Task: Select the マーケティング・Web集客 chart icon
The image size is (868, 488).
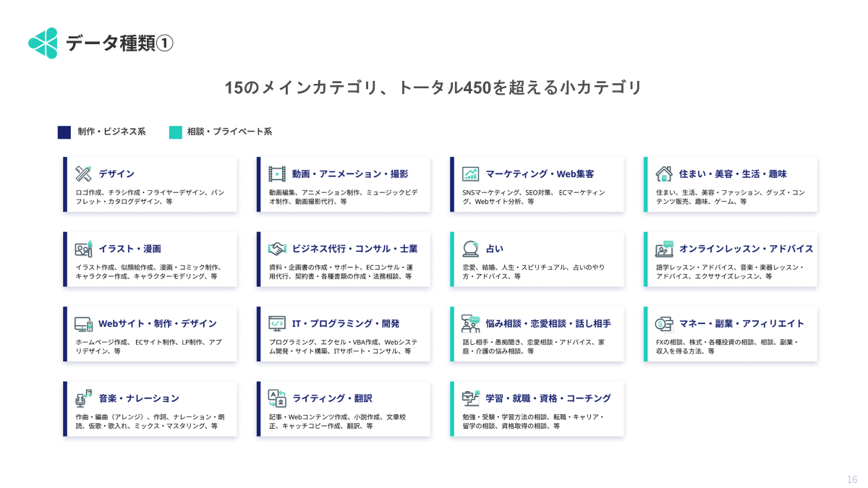Action: coord(470,174)
